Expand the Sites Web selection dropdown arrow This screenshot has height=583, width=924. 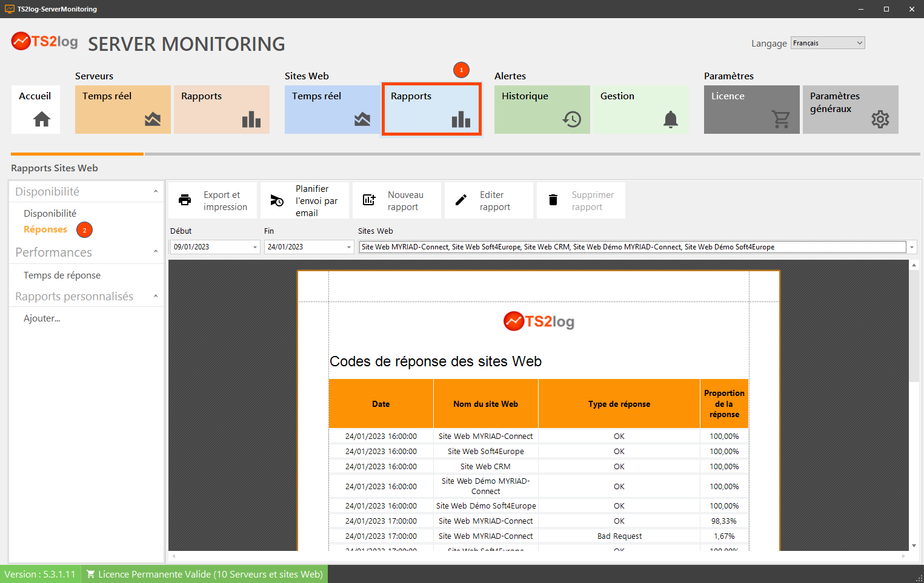coord(912,247)
